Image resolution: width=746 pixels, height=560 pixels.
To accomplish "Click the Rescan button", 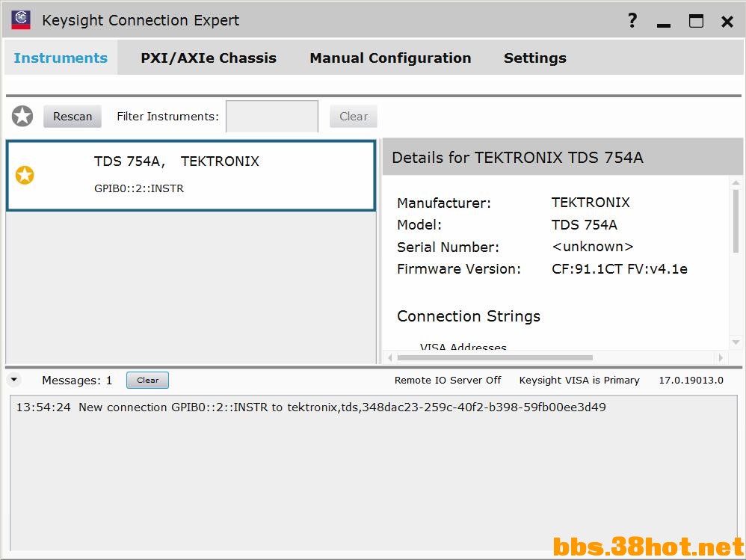I will (x=73, y=116).
